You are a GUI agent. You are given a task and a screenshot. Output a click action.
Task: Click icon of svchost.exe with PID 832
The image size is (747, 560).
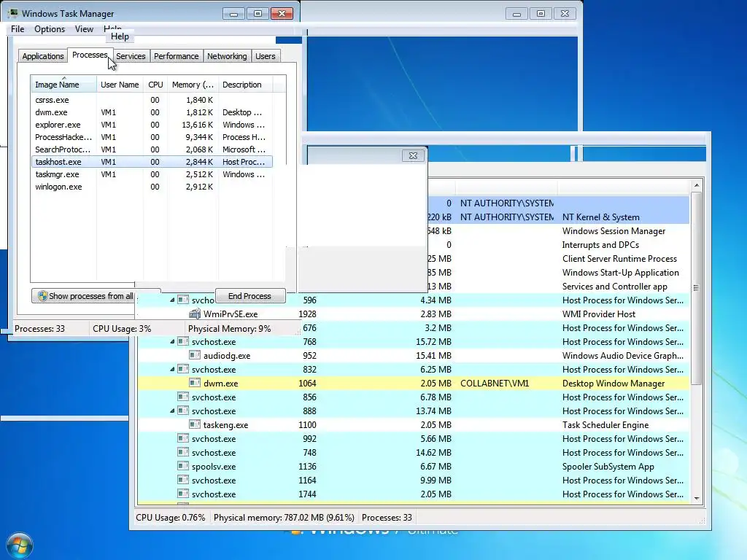click(183, 369)
